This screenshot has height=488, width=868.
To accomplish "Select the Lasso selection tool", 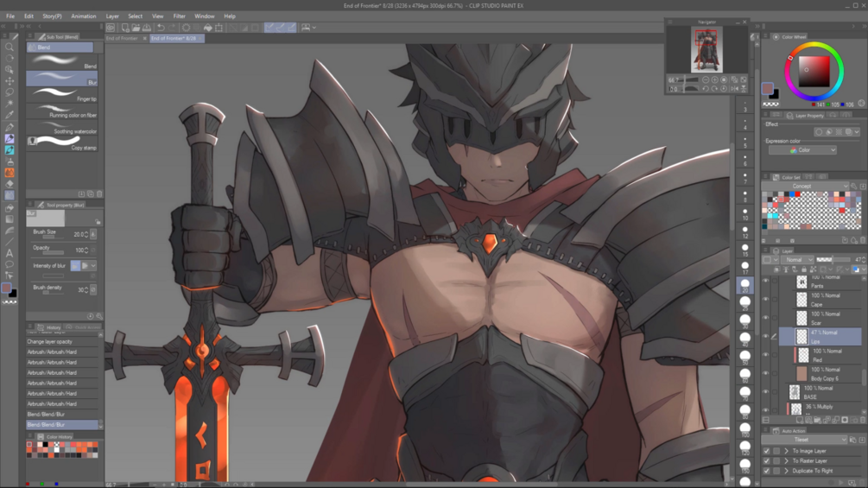I will (x=10, y=92).
